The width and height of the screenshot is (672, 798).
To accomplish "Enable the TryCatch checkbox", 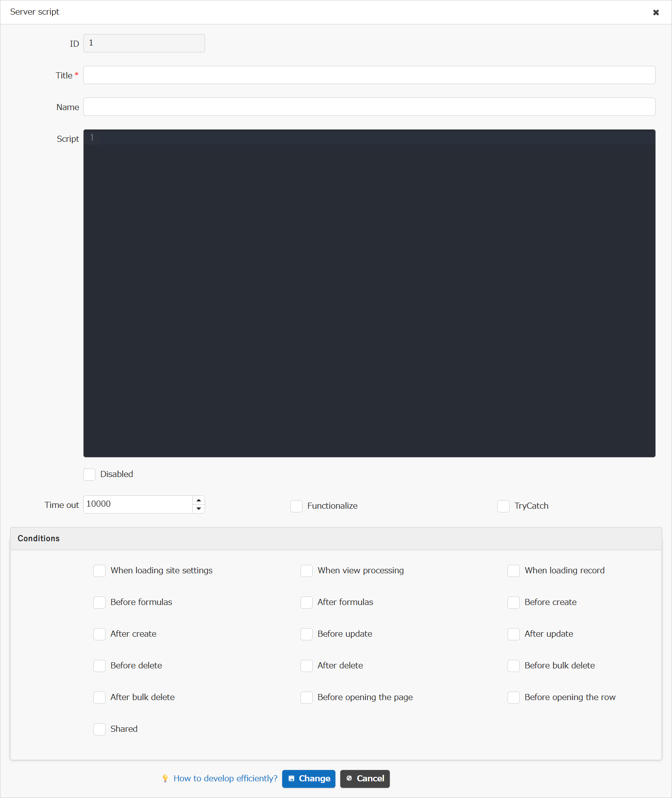I will pos(503,506).
